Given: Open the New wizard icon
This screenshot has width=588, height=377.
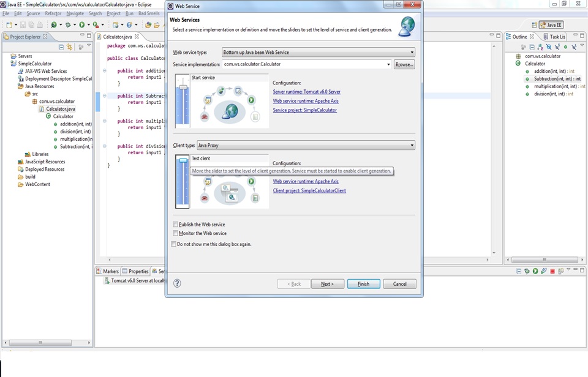Looking at the screenshot, I should pyautogui.click(x=9, y=25).
